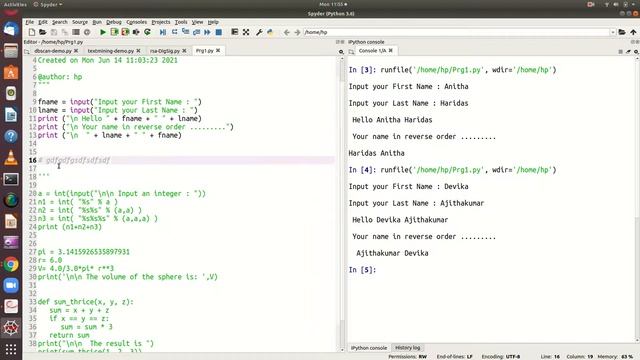Open the Tools menu

(x=181, y=22)
